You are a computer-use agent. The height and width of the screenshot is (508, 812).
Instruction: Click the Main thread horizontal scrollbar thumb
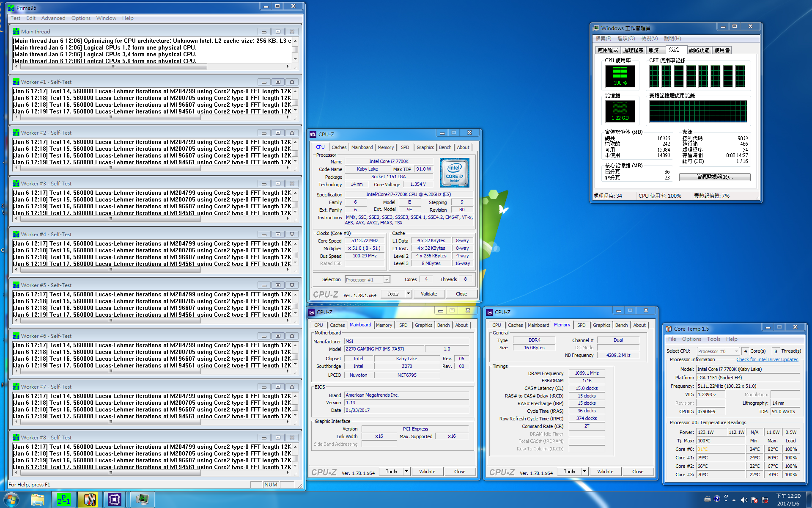pos(113,66)
